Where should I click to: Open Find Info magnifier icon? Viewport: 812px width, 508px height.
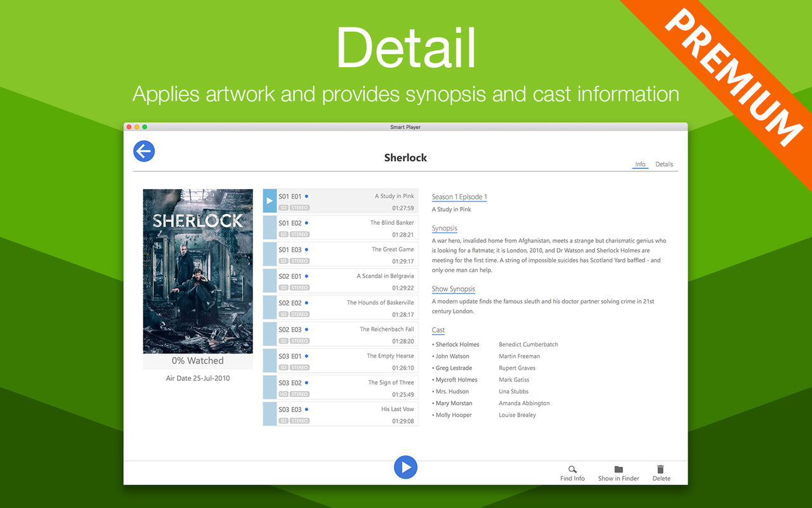coord(572,469)
